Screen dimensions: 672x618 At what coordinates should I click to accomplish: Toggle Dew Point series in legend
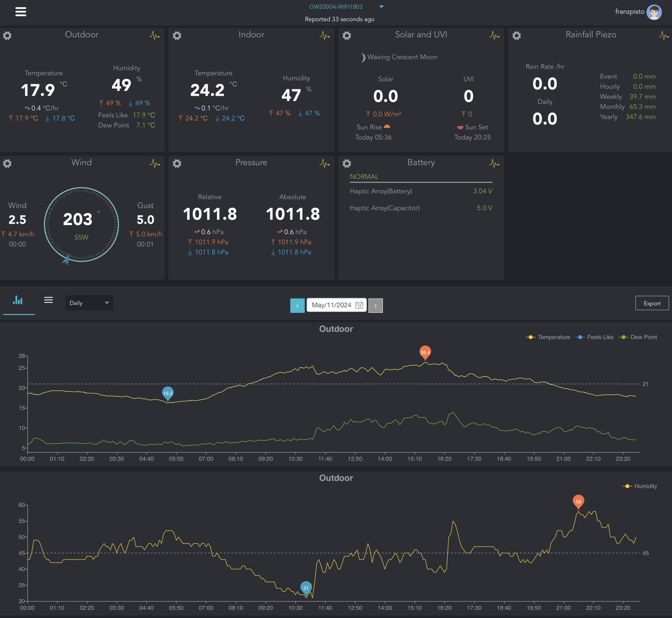[x=638, y=337]
